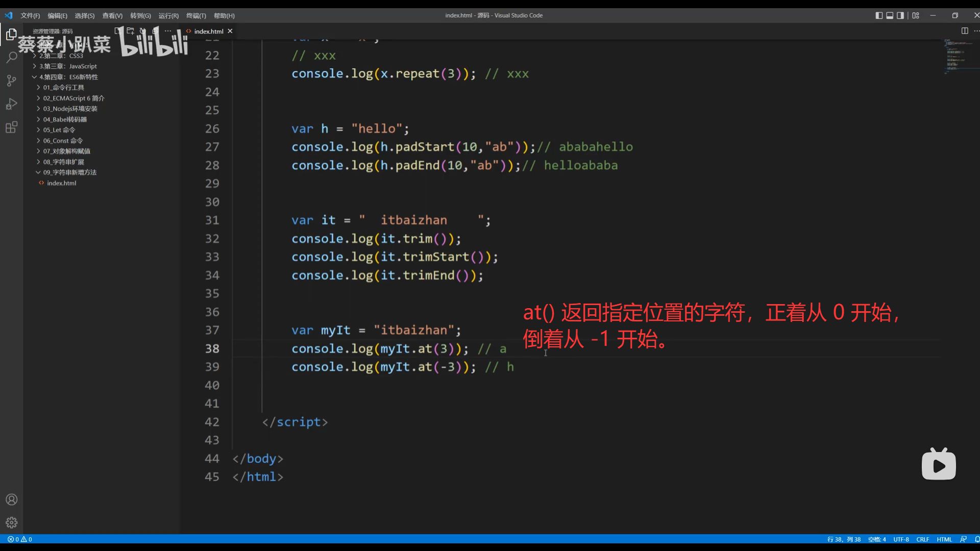This screenshot has height=551, width=980.
Task: Open the 终端(T) menu
Action: pos(196,16)
